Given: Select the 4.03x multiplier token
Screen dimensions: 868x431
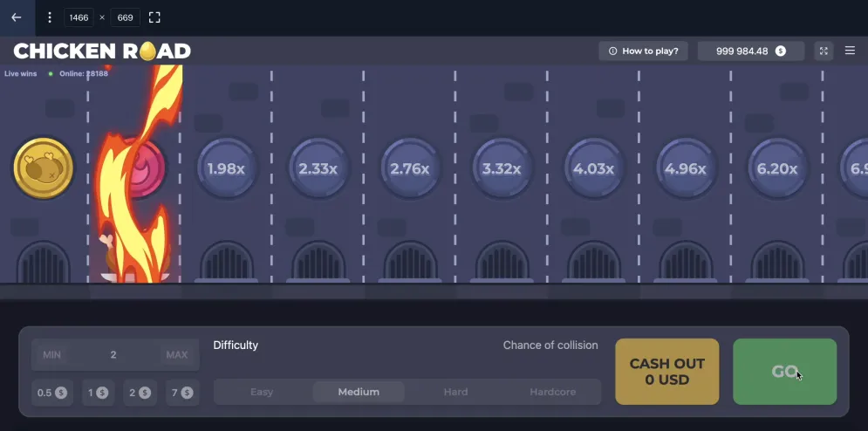Looking at the screenshot, I should (x=593, y=168).
